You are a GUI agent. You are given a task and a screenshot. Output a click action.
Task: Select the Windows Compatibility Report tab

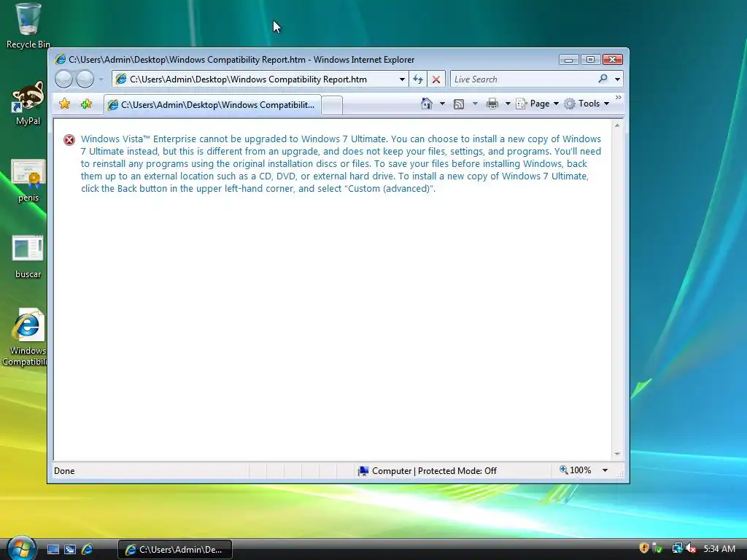pos(212,105)
